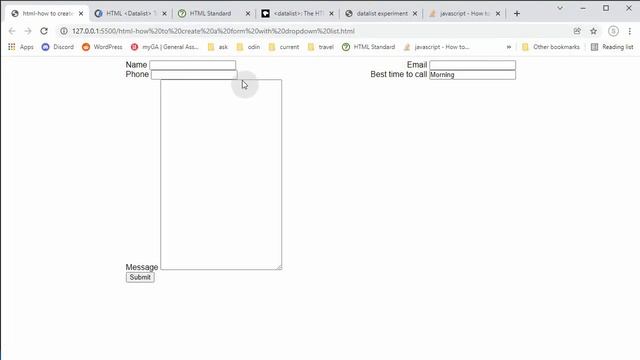Focus the Name input field
This screenshot has width=640, height=360.
click(192, 65)
